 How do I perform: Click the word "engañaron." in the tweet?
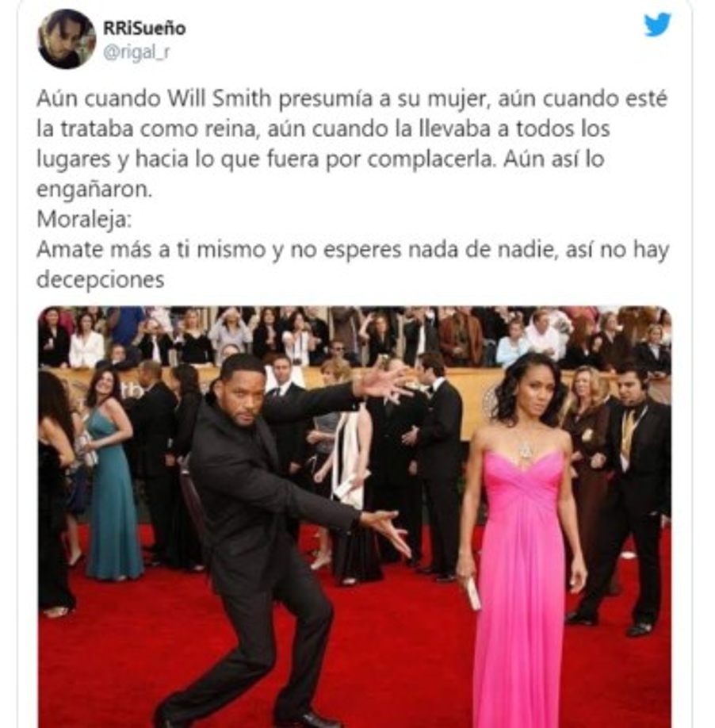(94, 190)
